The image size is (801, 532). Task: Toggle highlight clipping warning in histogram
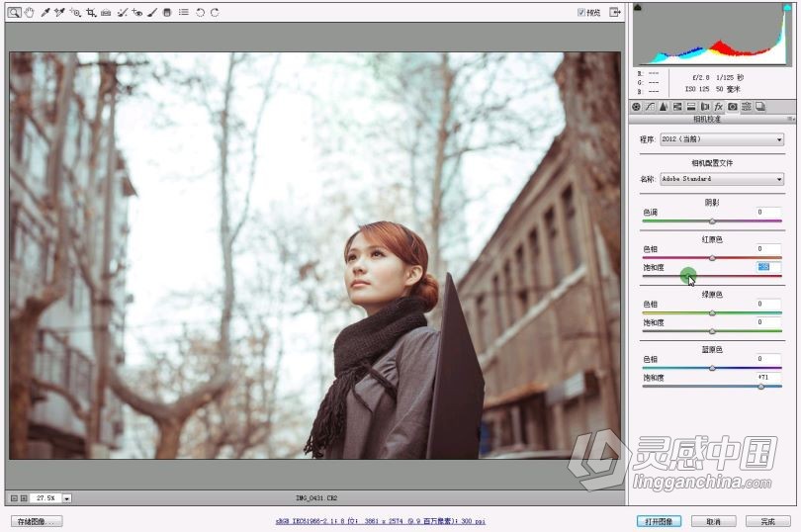[x=787, y=7]
